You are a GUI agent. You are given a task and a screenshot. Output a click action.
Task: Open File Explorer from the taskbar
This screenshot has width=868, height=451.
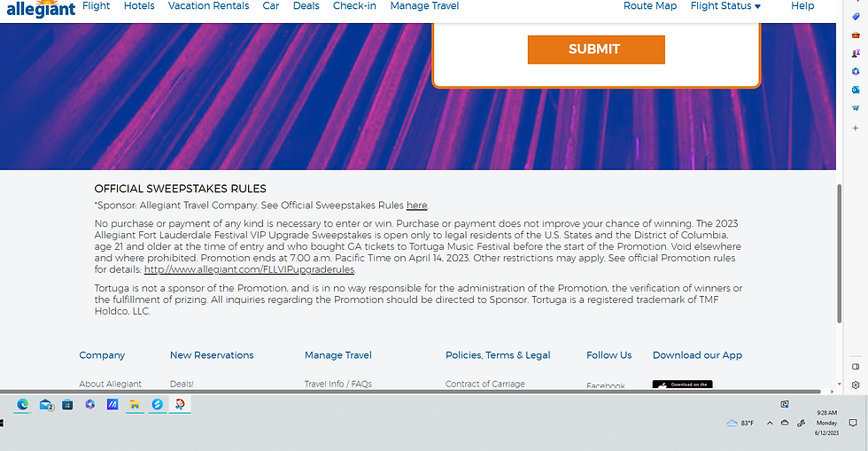pyautogui.click(x=135, y=404)
